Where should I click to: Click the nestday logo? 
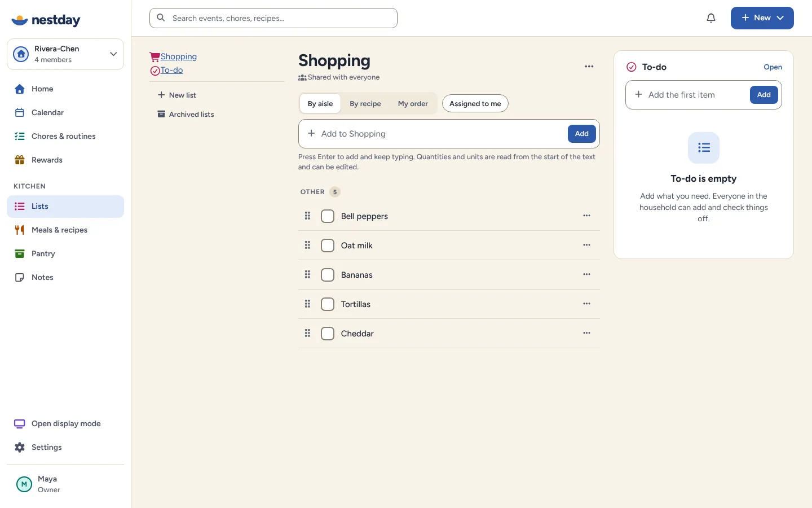tap(46, 20)
